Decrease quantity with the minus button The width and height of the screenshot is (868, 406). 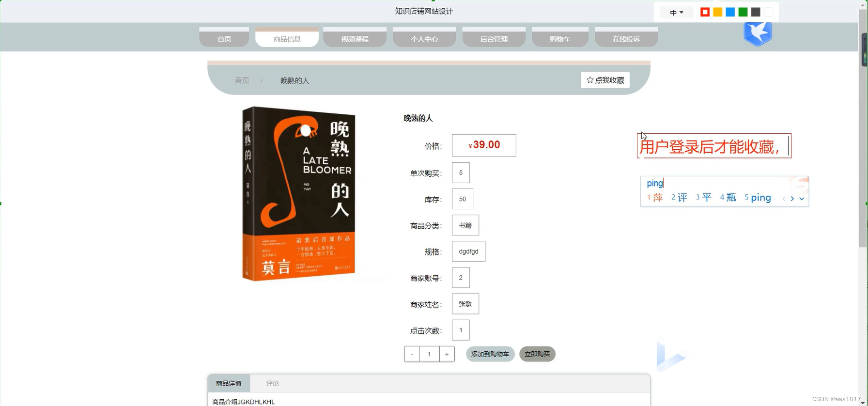click(x=412, y=354)
